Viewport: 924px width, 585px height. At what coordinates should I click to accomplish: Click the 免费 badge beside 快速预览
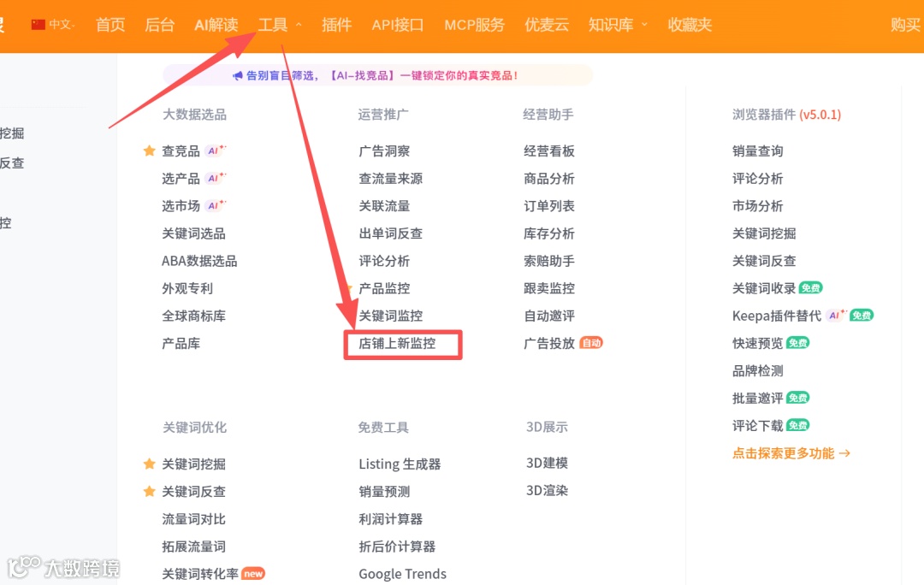pyautogui.click(x=798, y=343)
